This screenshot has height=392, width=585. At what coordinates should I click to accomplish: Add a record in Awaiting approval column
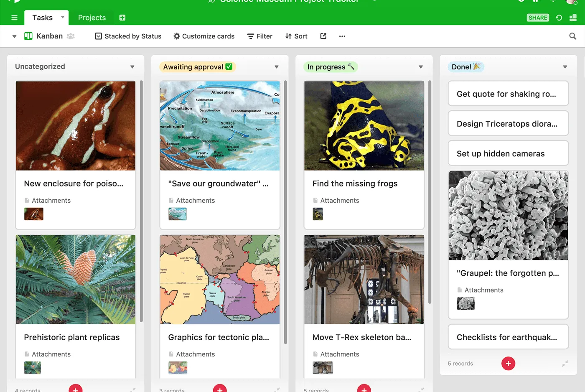220,389
